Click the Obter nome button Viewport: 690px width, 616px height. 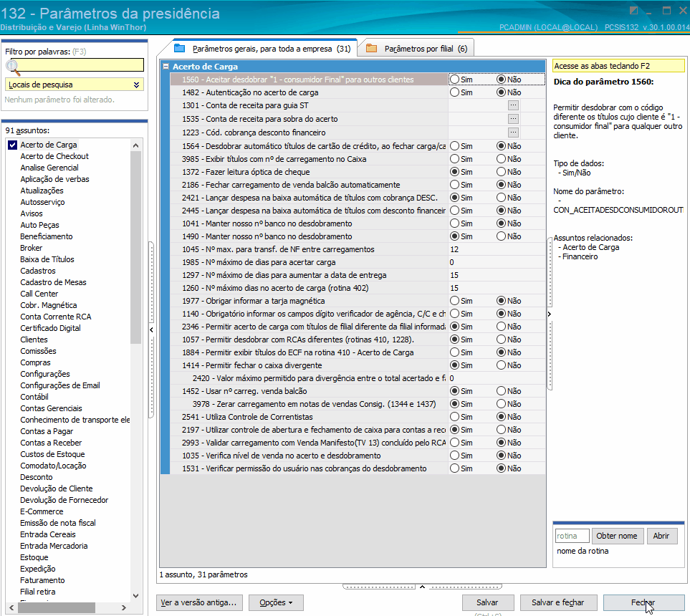tap(617, 536)
